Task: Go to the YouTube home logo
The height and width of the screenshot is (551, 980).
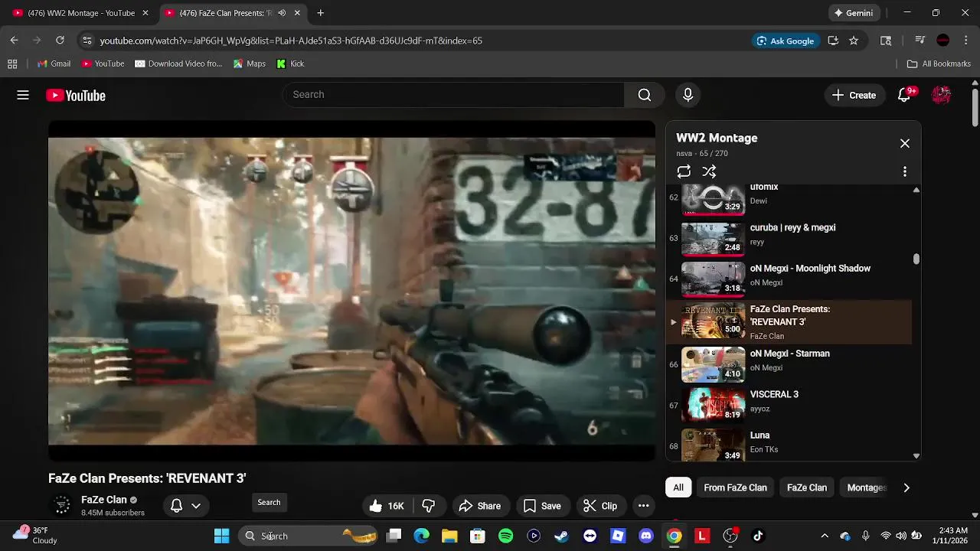Action: 75,96
